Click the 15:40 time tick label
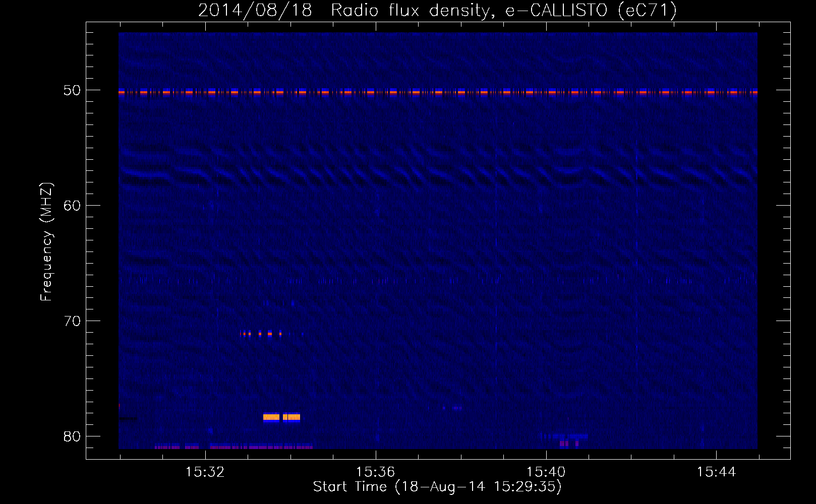Image resolution: width=816 pixels, height=504 pixels. tap(546, 472)
